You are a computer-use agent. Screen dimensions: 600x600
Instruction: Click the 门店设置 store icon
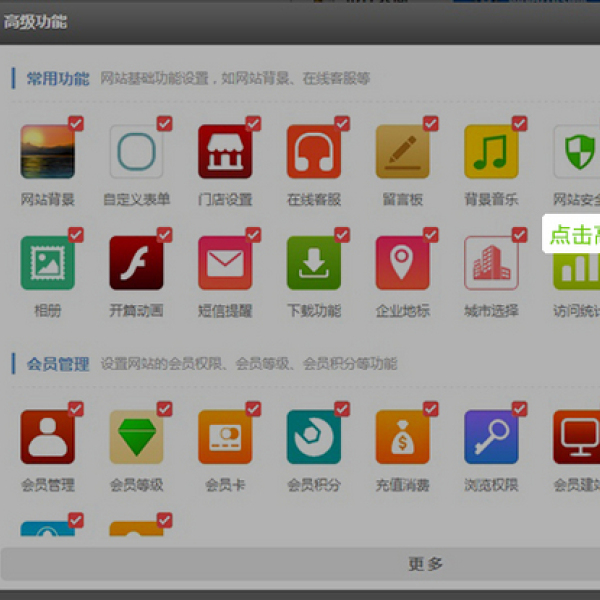pos(225,152)
